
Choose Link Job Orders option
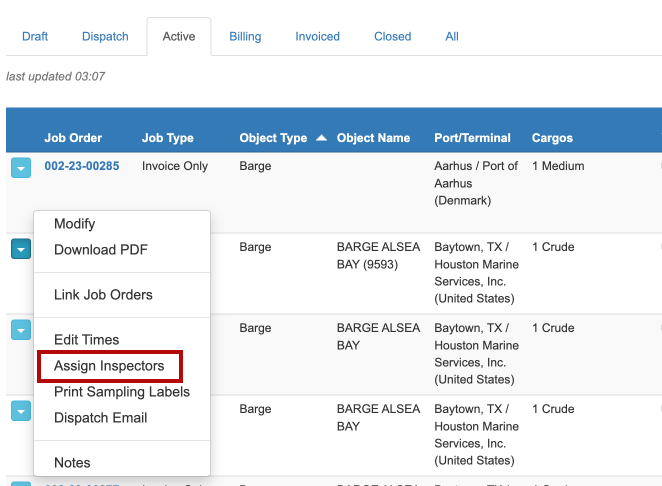[103, 295]
